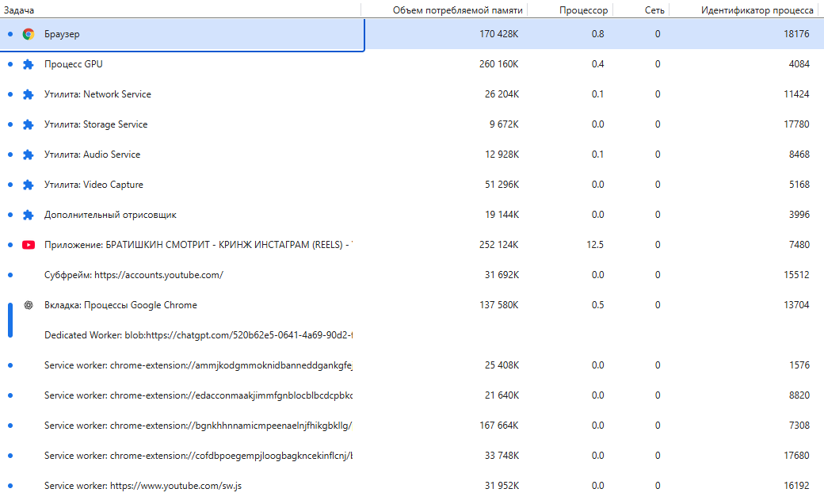
Task: Click memory value 137 580K
Action: pos(498,305)
